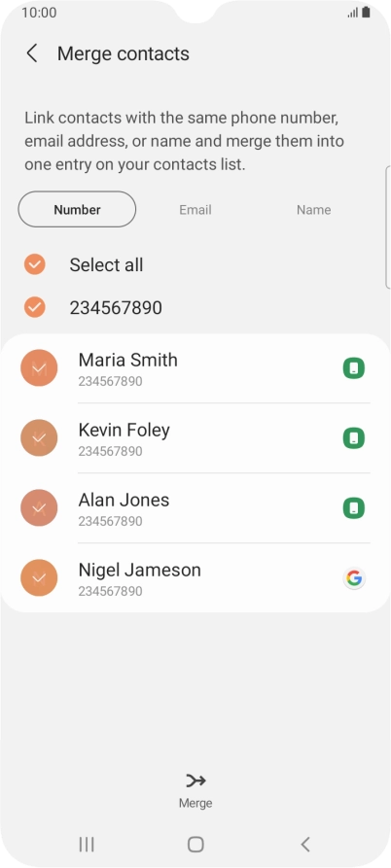Tap the Merge button label
Viewport: 391px width, 868px height.
click(195, 803)
